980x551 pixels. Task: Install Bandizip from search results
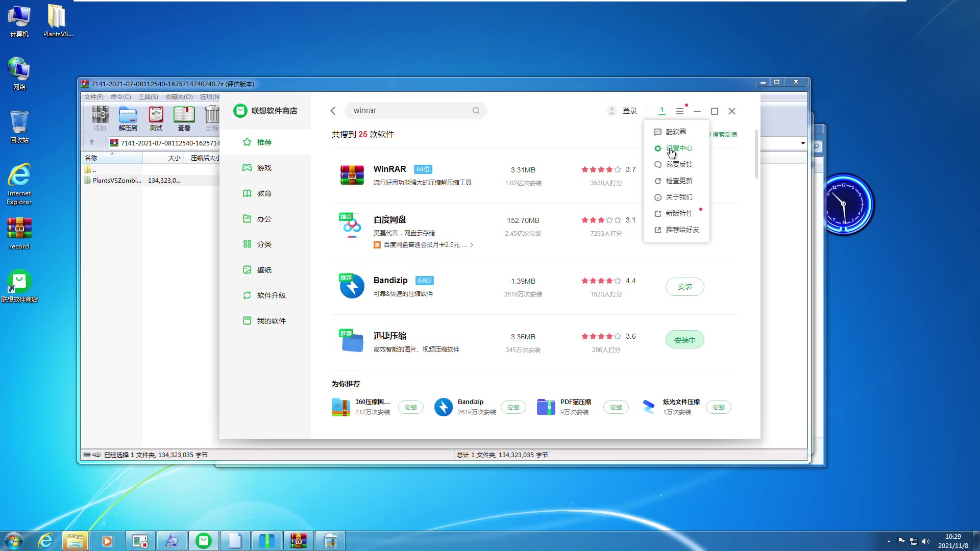(684, 287)
